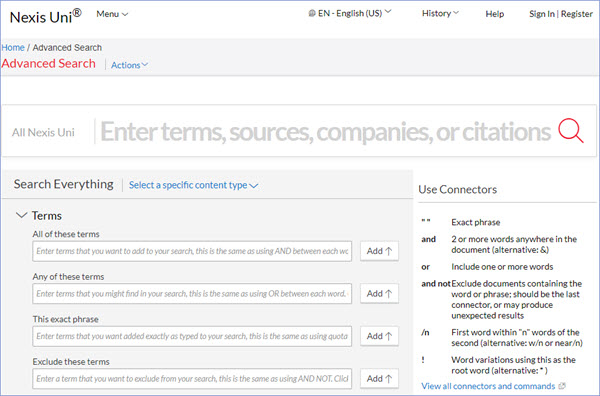Screen dimensions: 600x396
Task: Click the "or" connector label
Action: coord(426,267)
